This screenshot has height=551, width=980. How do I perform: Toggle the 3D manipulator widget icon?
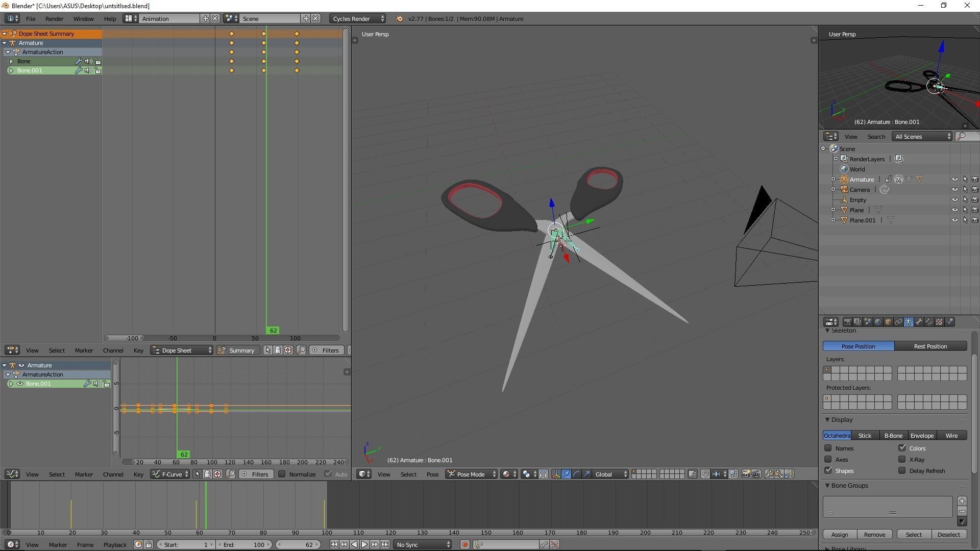(x=556, y=474)
